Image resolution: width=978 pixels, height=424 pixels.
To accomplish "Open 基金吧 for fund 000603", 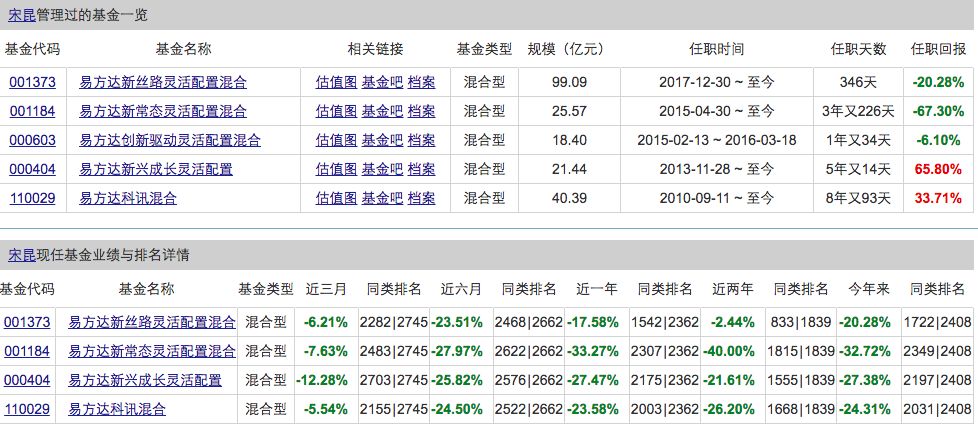I will [382, 140].
